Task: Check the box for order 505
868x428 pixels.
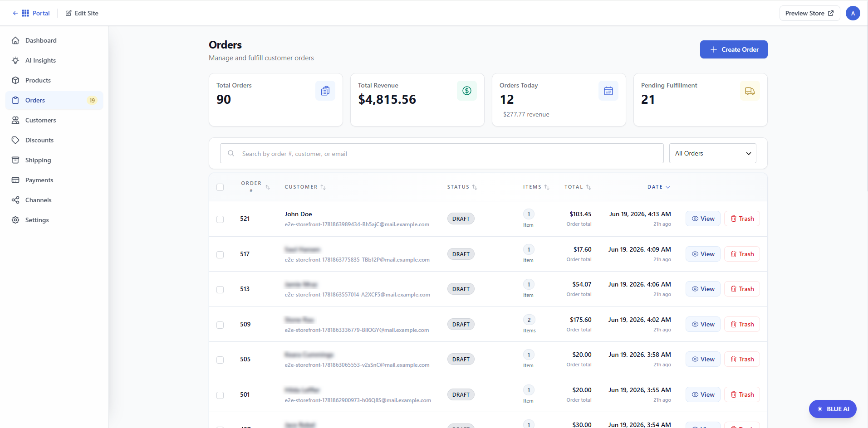Action: point(220,360)
